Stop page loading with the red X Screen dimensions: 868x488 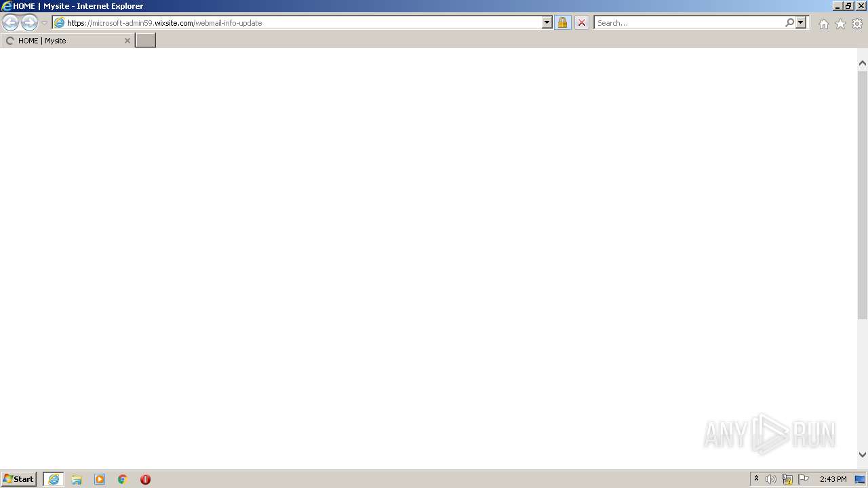click(x=582, y=22)
